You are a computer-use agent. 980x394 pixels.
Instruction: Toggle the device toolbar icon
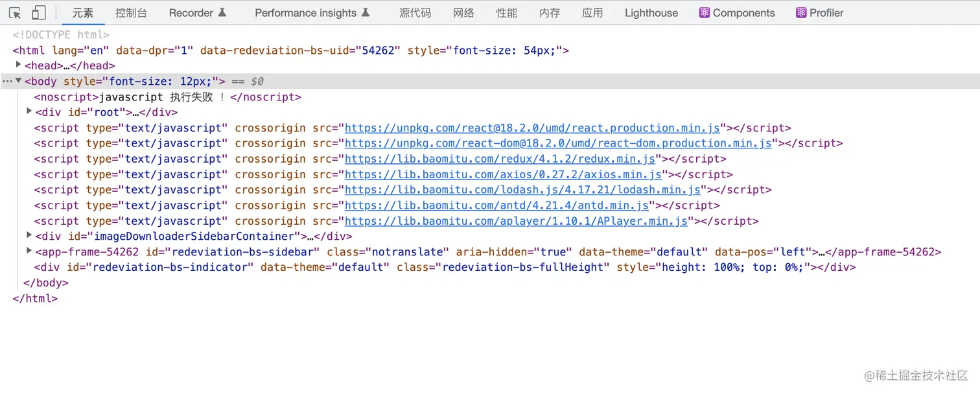(38, 13)
